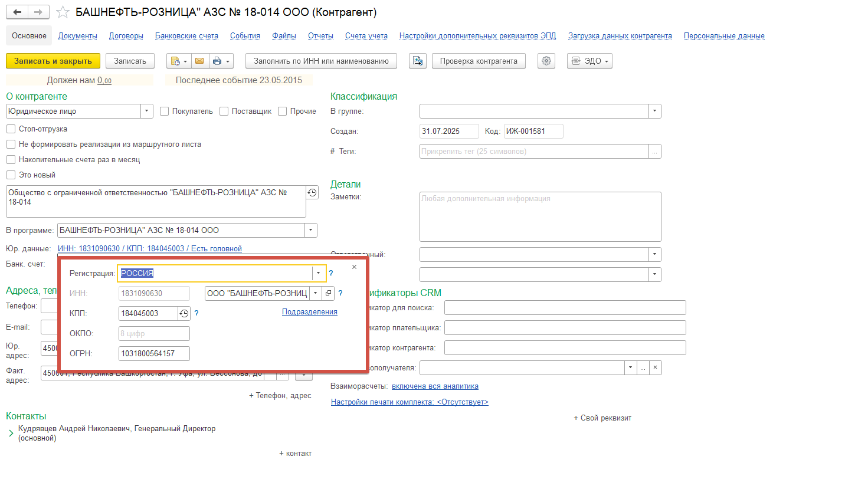Open name history icon beside full name

(x=312, y=193)
